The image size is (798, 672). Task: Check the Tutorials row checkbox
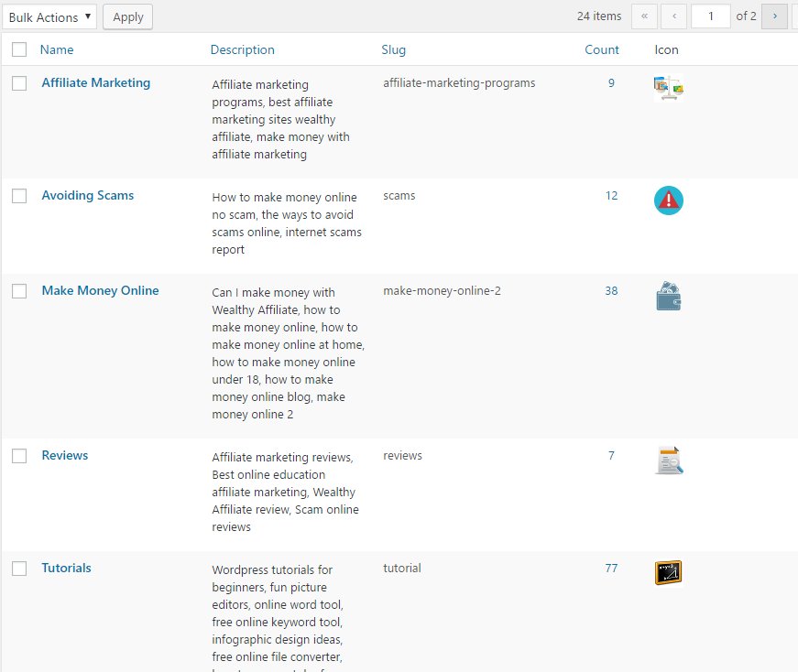[19, 568]
